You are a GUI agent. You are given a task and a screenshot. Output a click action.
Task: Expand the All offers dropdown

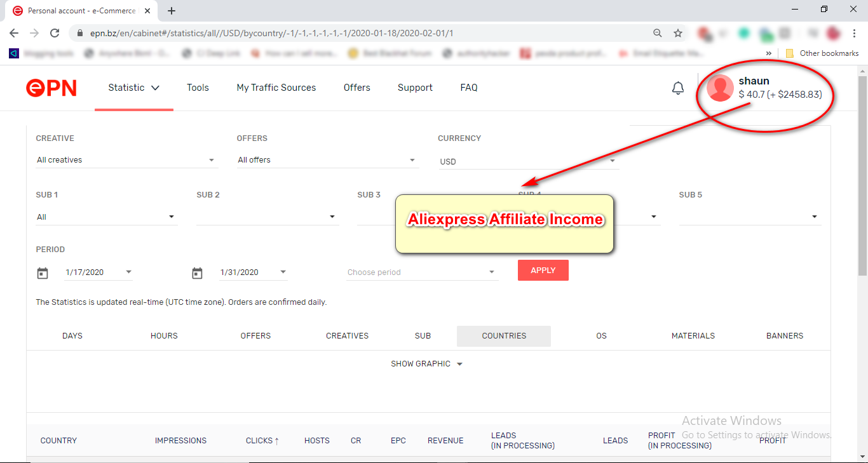328,160
